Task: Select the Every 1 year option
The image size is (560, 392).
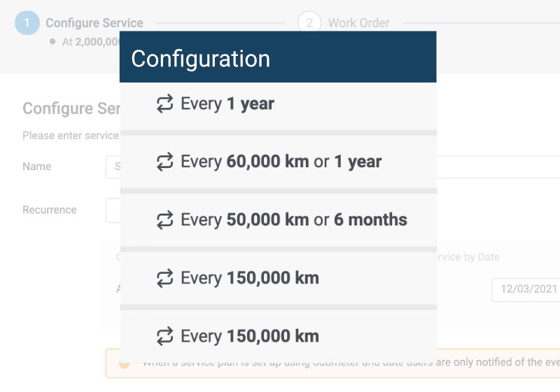Action: 278,106
